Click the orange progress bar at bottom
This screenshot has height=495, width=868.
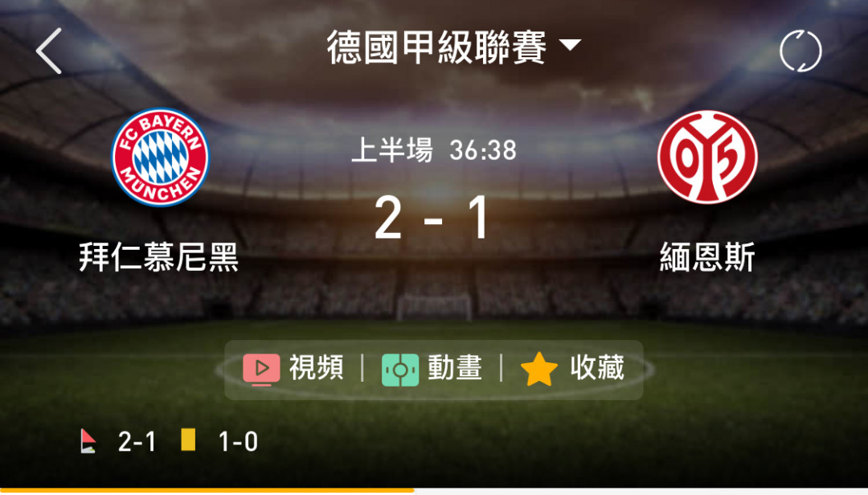click(207, 490)
